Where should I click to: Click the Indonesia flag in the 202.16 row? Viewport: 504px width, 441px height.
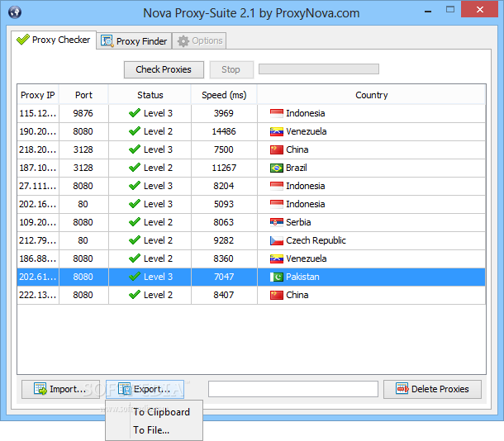[277, 204]
